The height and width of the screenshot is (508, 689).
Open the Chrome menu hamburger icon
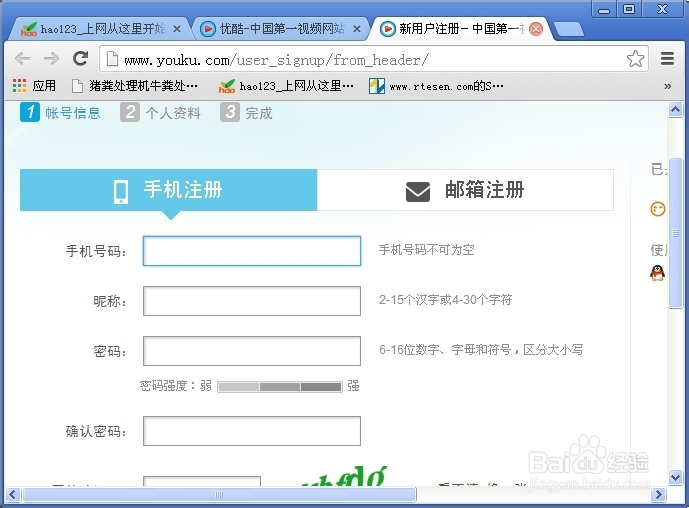pos(667,58)
